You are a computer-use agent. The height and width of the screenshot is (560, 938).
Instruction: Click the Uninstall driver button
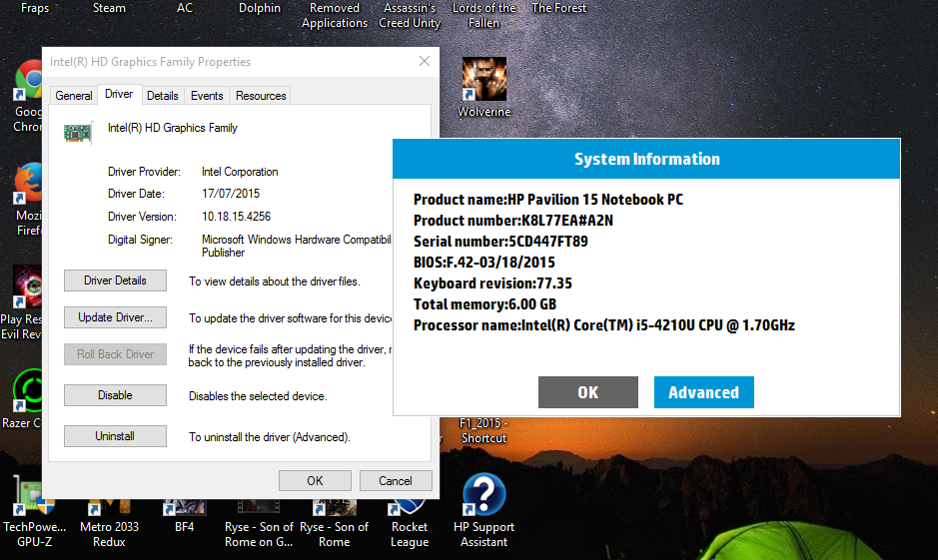[116, 436]
